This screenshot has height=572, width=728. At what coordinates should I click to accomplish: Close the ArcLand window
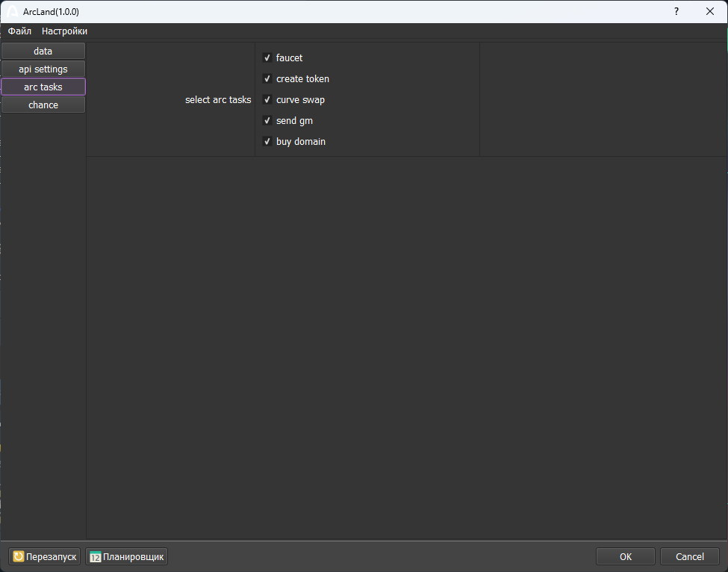(x=709, y=12)
